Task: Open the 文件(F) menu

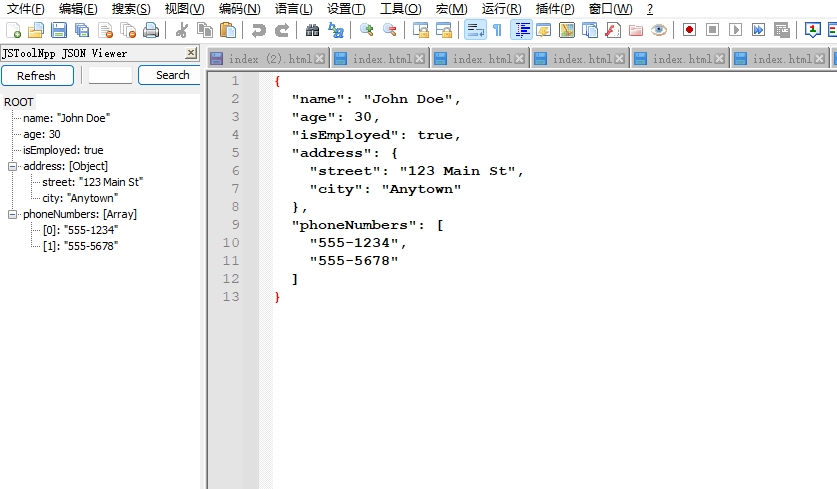Action: pyautogui.click(x=25, y=9)
